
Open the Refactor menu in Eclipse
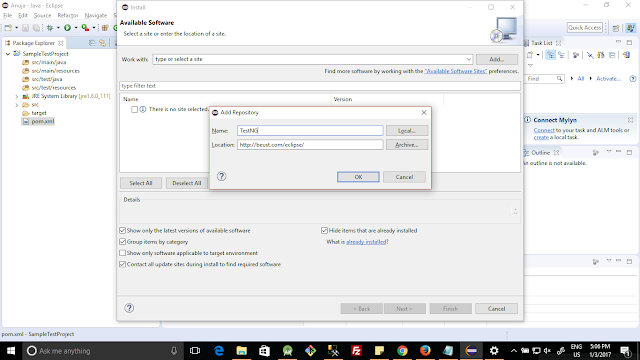pyautogui.click(x=68, y=16)
